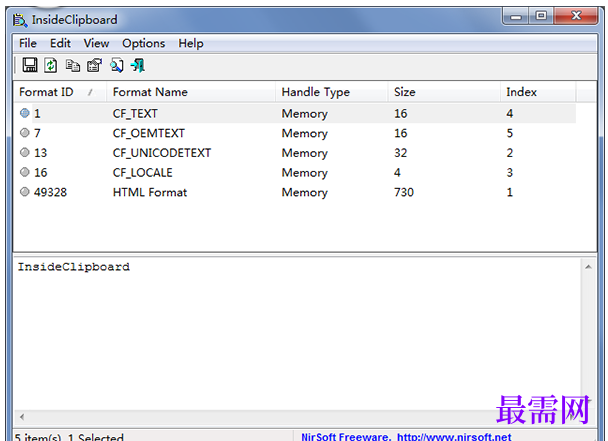Click index value 5 in CF_OEMTEXT row
608x441 pixels.
pos(510,133)
